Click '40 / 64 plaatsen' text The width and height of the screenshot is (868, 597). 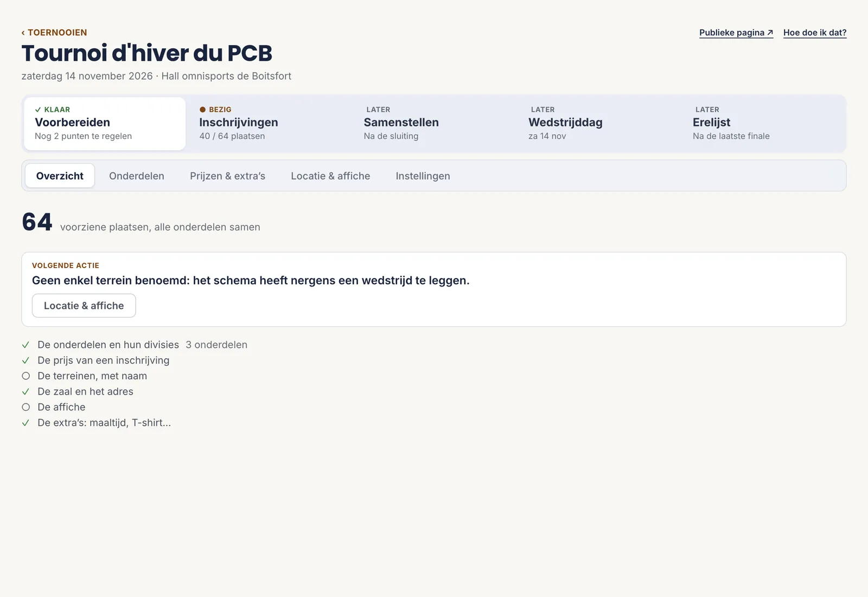click(232, 136)
